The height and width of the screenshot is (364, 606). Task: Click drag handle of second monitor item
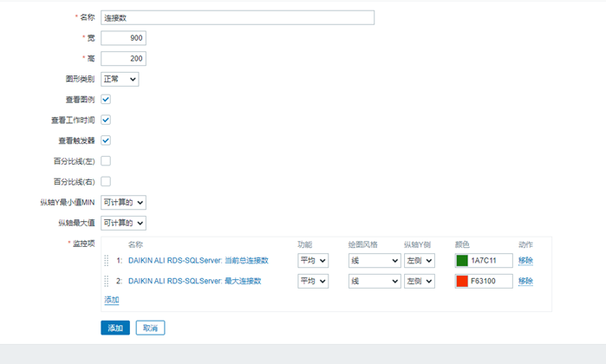tap(108, 281)
